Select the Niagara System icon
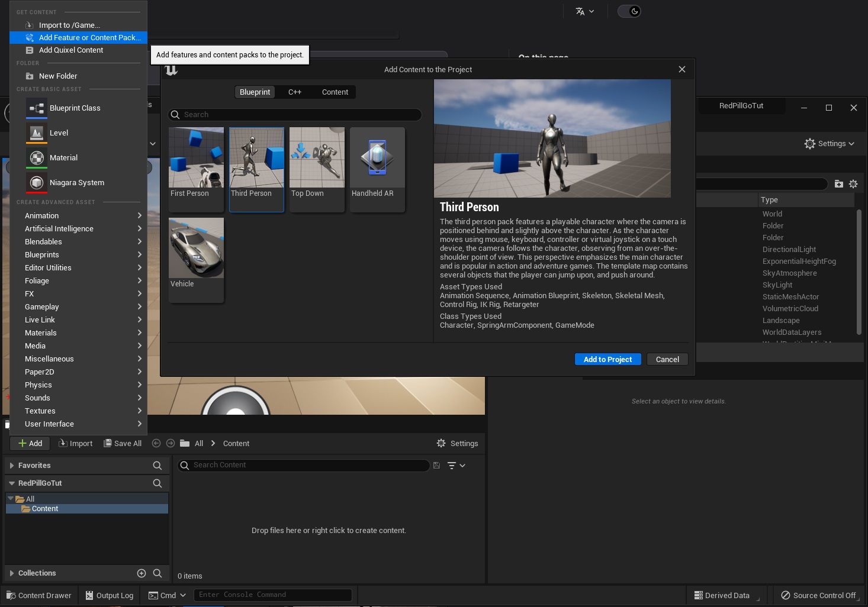Screen dimensions: 868x607 coord(37,183)
